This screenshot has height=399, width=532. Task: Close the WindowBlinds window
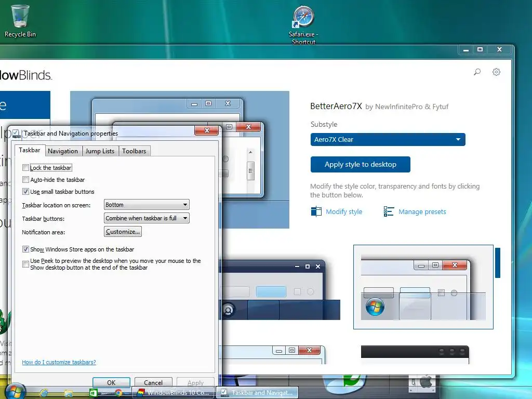pos(499,49)
